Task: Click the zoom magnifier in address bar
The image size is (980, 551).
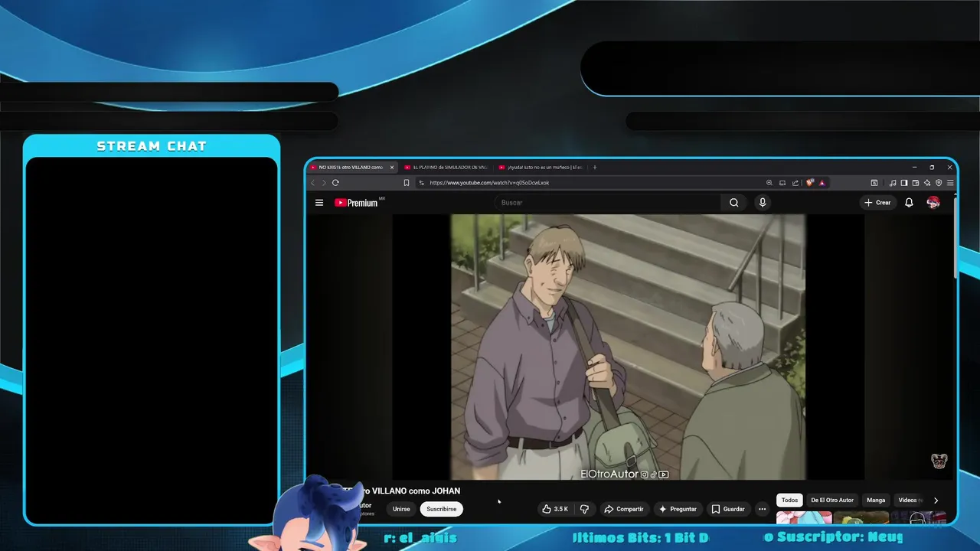Action: click(769, 183)
